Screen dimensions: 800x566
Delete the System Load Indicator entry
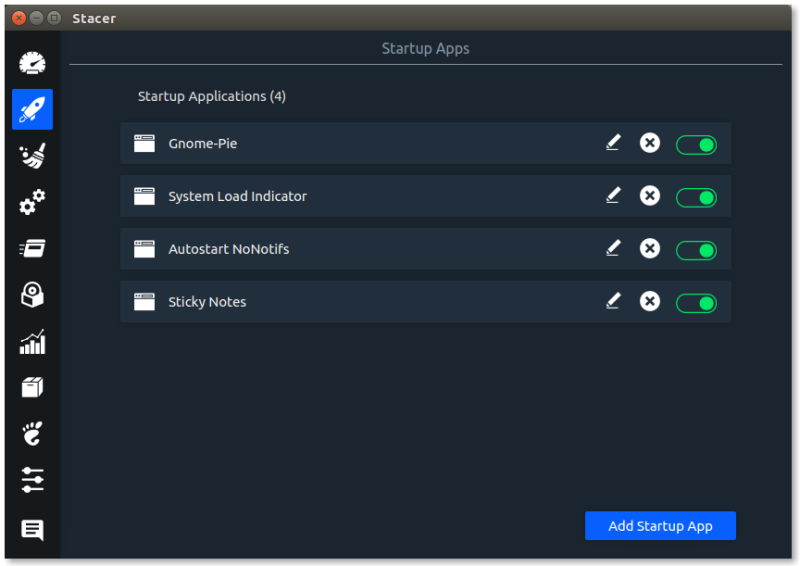click(650, 196)
